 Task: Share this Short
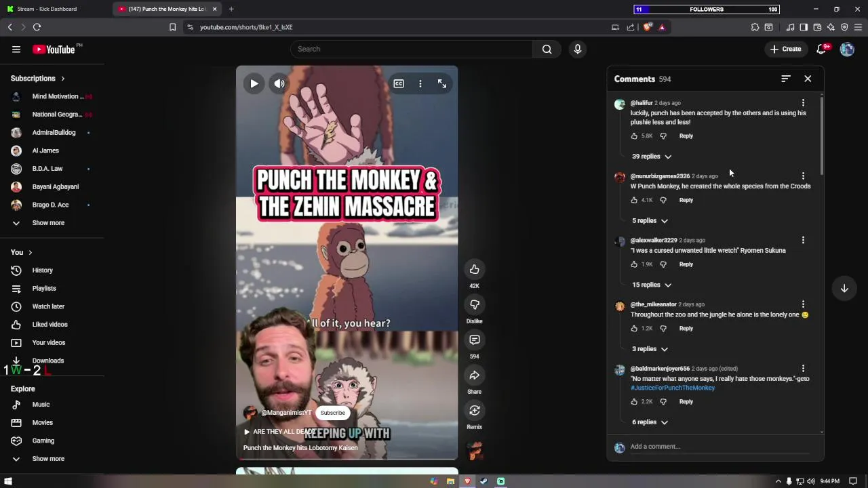point(475,375)
